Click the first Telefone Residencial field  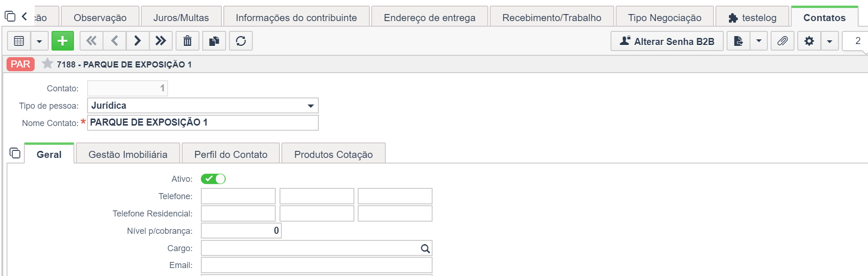tap(238, 214)
